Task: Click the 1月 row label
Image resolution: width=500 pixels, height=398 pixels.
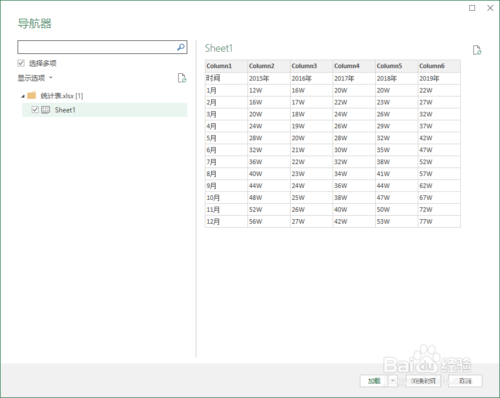Action: [x=226, y=90]
